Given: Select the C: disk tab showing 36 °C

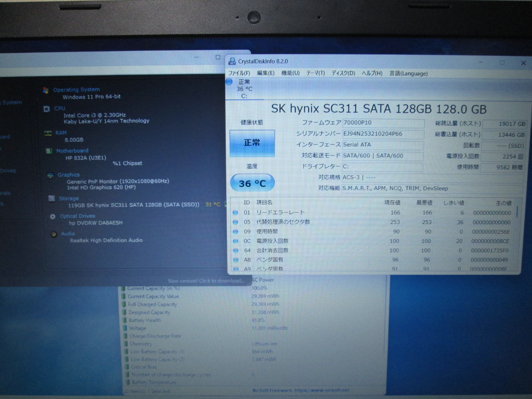Looking at the screenshot, I should pyautogui.click(x=244, y=89).
